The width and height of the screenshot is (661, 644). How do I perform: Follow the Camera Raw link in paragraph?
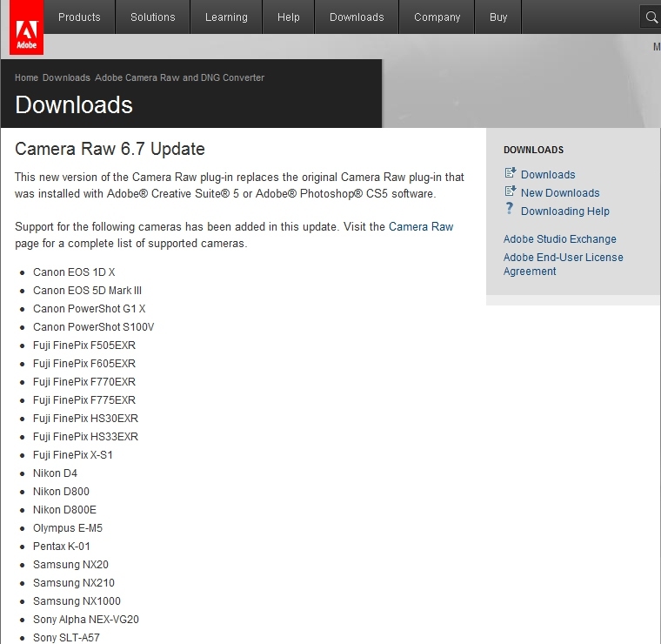click(x=421, y=227)
